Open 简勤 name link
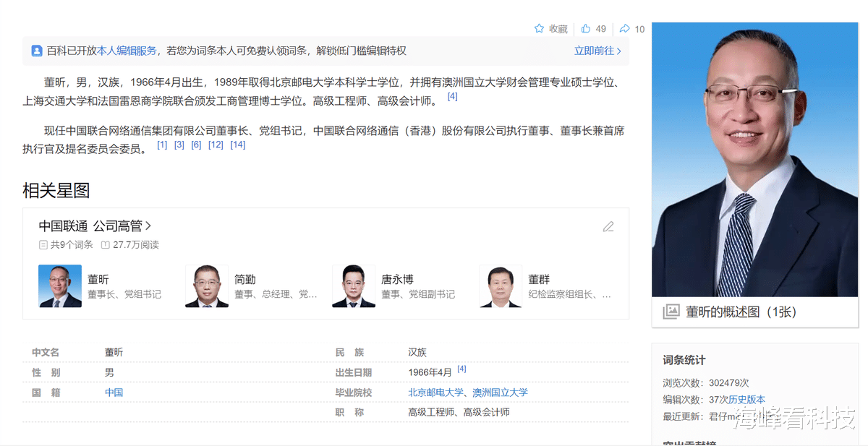The width and height of the screenshot is (868, 446). click(x=245, y=280)
